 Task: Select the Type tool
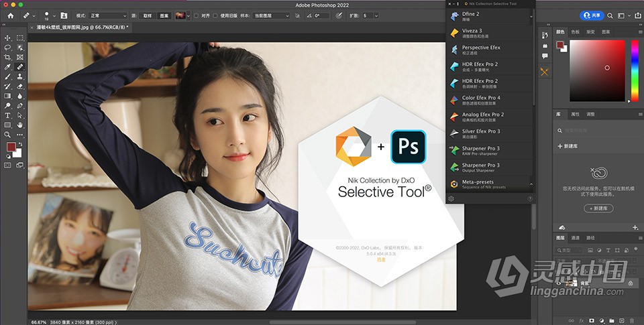click(7, 116)
